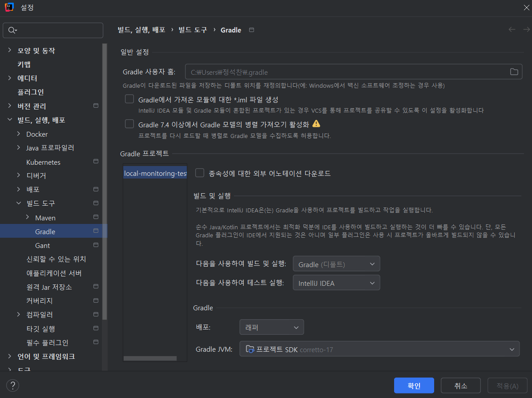Click the forward navigation arrow
532x398 pixels.
[x=526, y=29]
